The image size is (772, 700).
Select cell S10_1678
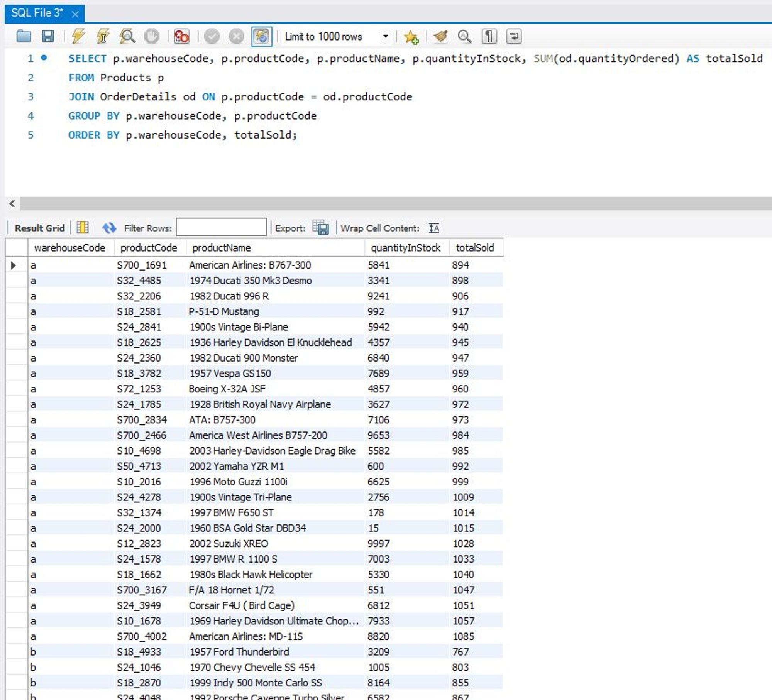(150, 621)
